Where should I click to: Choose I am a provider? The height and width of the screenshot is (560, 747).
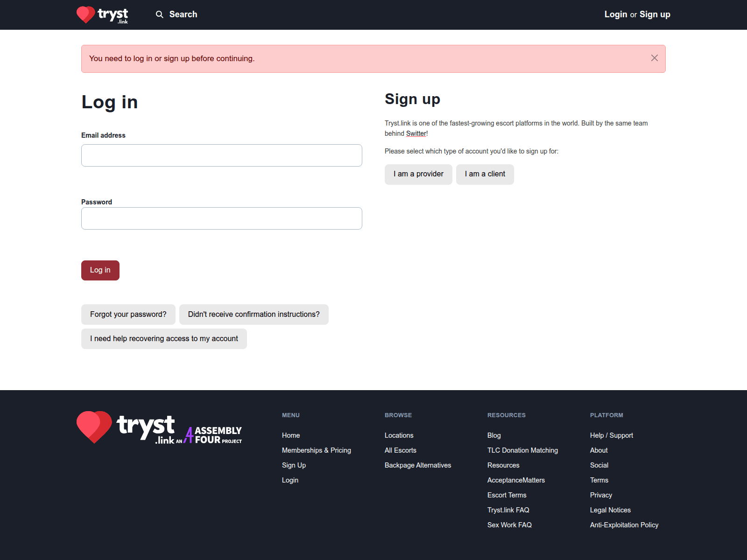[418, 174]
